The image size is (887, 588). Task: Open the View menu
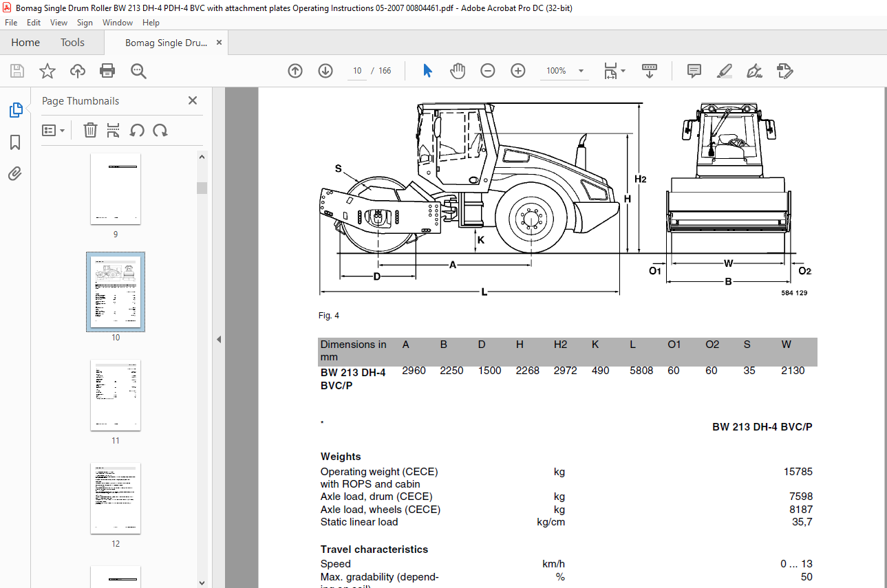pos(58,23)
